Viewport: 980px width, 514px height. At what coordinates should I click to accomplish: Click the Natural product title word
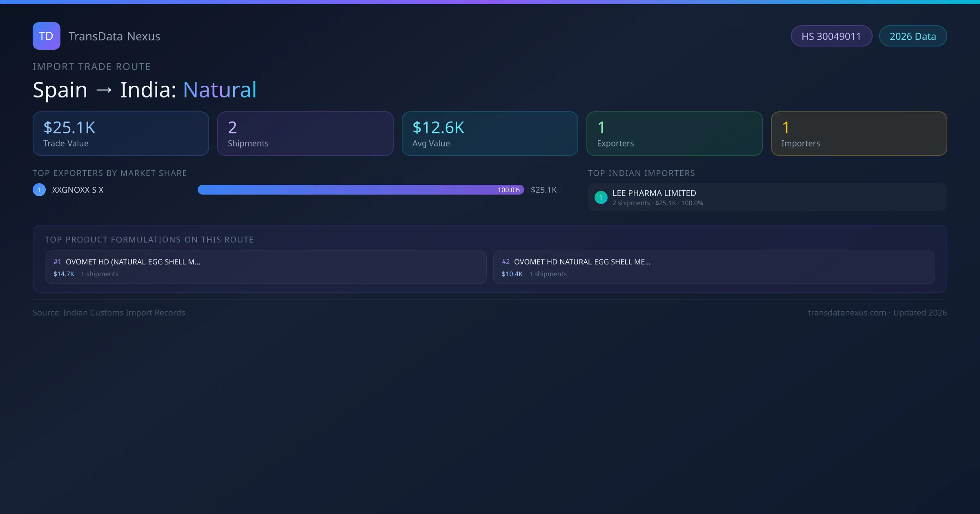pyautogui.click(x=220, y=90)
